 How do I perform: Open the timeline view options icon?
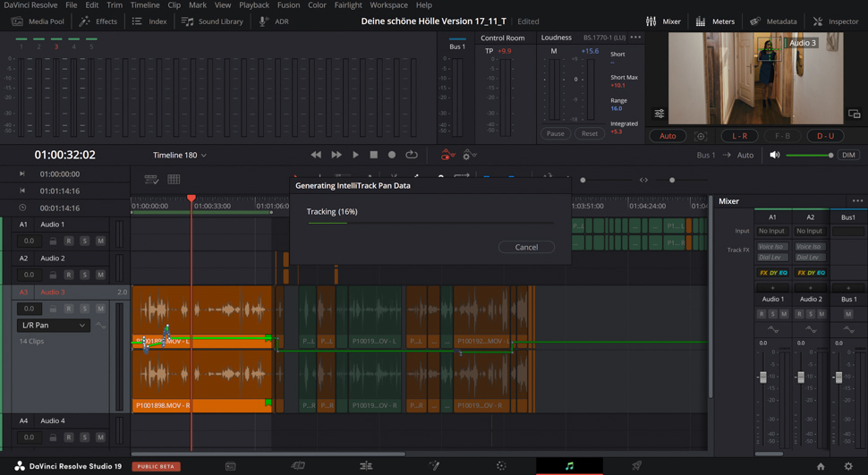tap(151, 180)
